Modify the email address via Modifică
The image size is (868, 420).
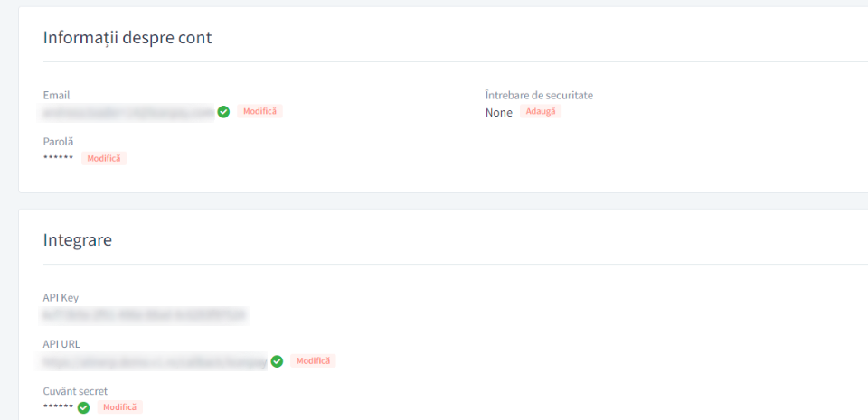click(x=259, y=111)
